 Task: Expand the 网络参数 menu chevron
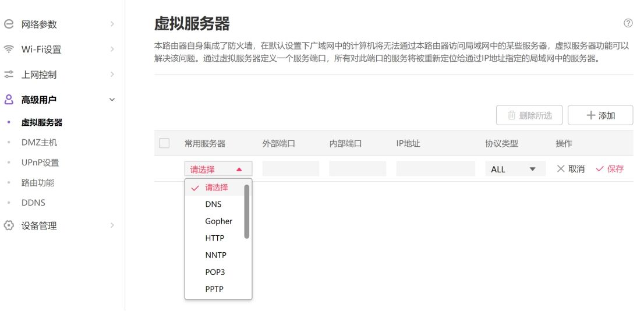112,24
